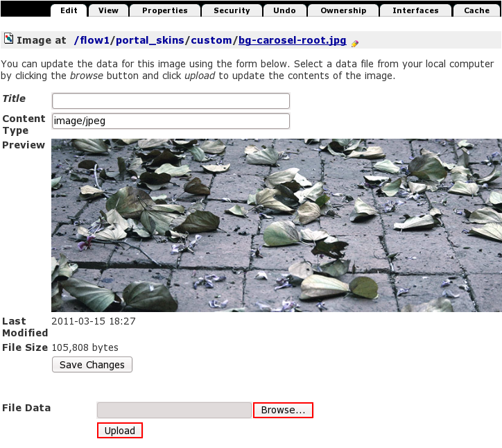Viewport: 502px width, 448px height.
Task: Go to the custom folder link
Action: pos(211,40)
